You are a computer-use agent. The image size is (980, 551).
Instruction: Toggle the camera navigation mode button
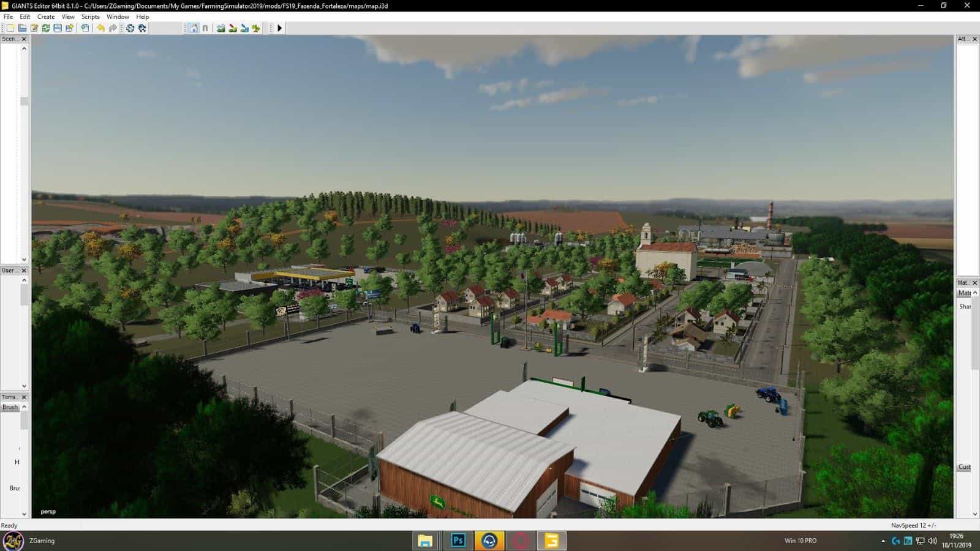click(x=194, y=28)
